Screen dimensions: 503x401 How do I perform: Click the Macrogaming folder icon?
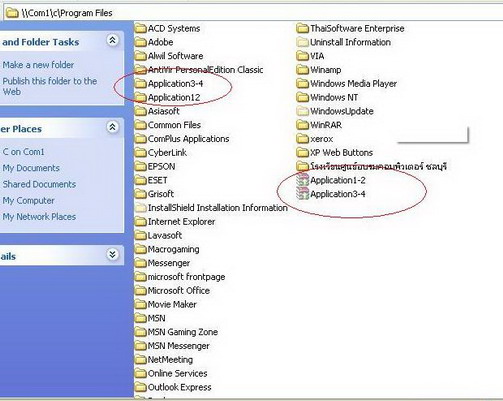[x=141, y=249]
